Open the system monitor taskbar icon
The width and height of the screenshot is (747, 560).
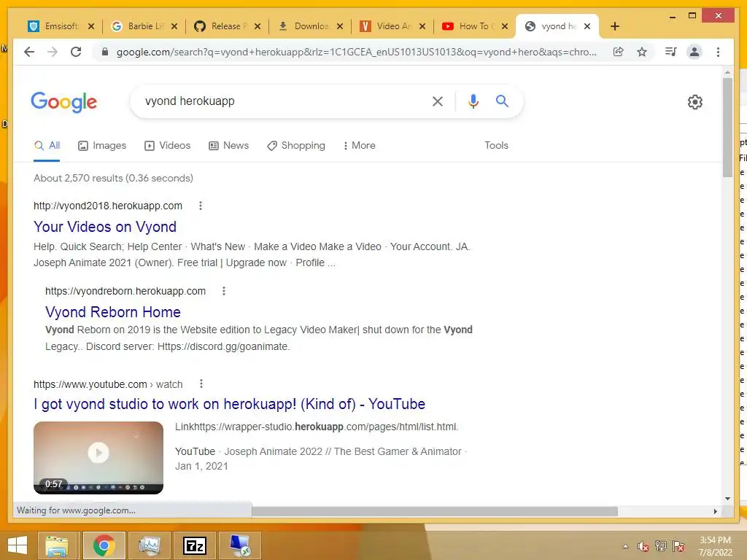[x=150, y=545]
